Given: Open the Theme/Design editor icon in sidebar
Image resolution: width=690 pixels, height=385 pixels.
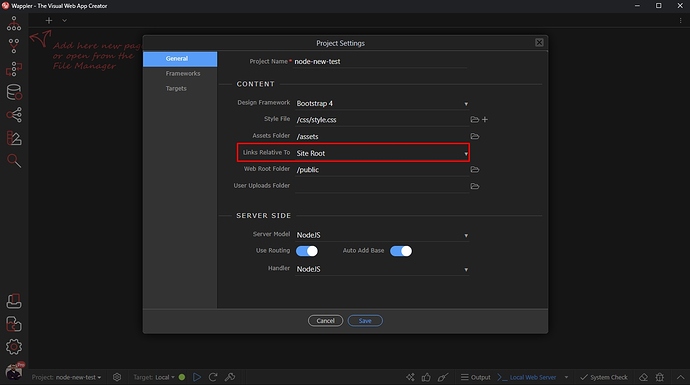Looking at the screenshot, I should click(x=14, y=138).
